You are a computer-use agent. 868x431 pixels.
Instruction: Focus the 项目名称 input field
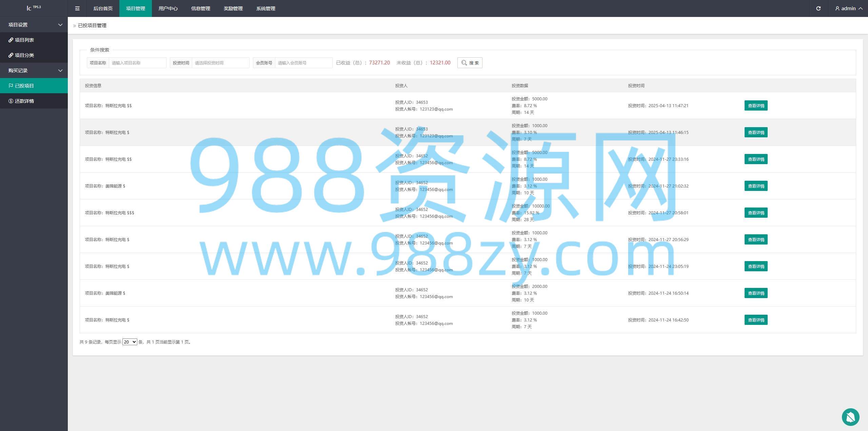tap(137, 63)
